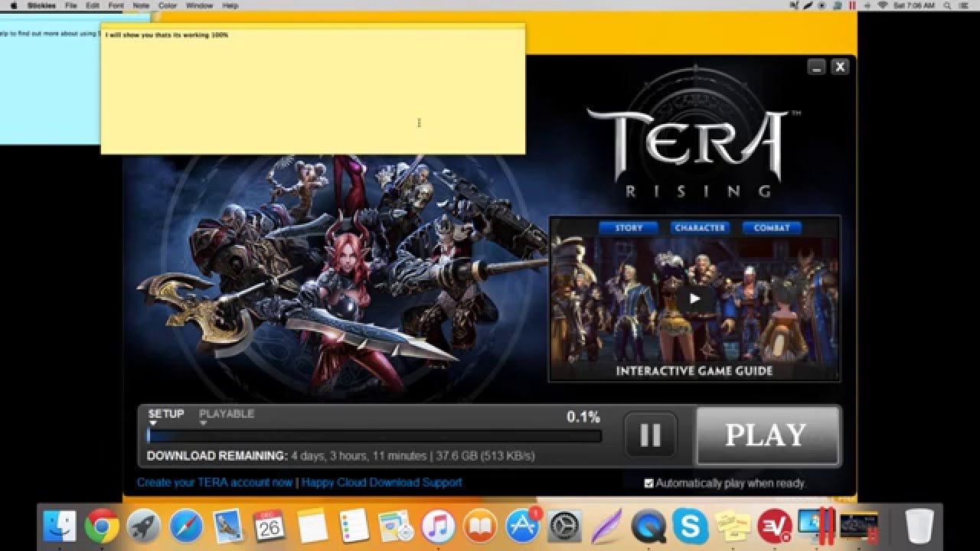Open Create your TERA account now link
This screenshot has height=551, width=980.
tap(214, 482)
